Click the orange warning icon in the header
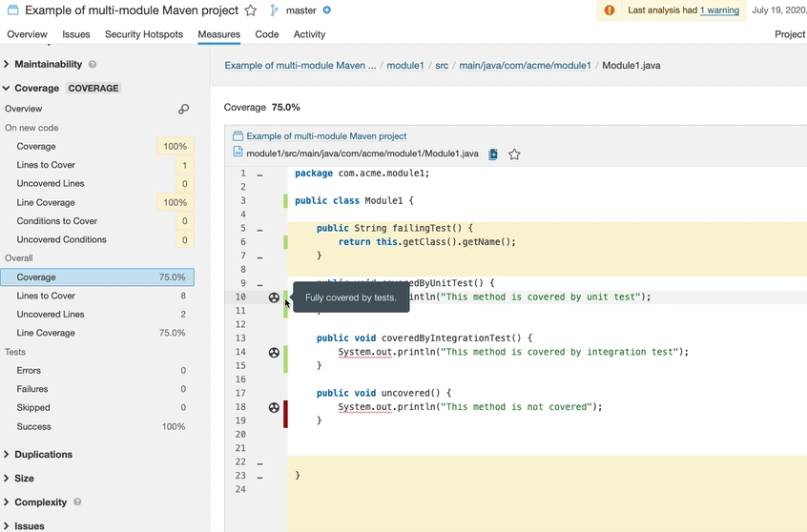The image size is (807, 532). point(610,10)
